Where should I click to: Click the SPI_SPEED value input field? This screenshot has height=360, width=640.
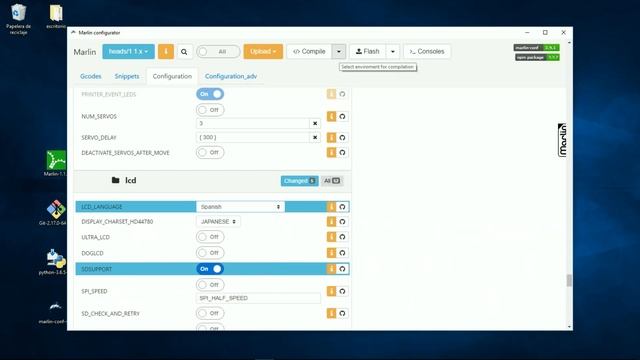click(258, 298)
